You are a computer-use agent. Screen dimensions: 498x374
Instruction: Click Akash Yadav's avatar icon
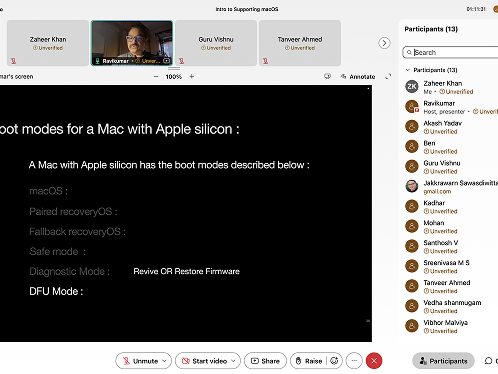tap(412, 126)
